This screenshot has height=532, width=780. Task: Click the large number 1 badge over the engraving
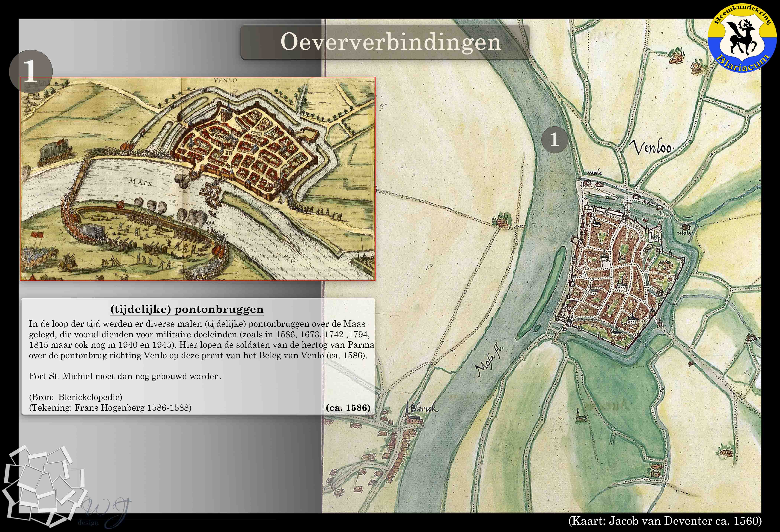tap(30, 71)
